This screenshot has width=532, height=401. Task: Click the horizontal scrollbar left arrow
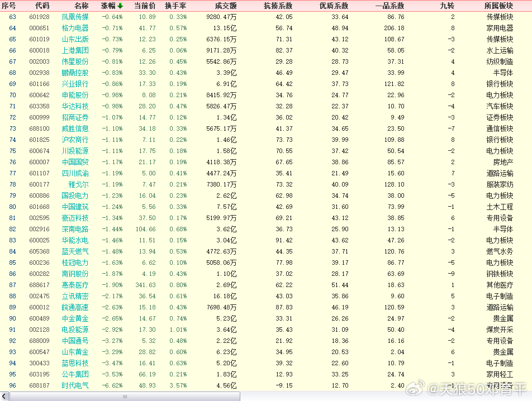tap(4, 397)
